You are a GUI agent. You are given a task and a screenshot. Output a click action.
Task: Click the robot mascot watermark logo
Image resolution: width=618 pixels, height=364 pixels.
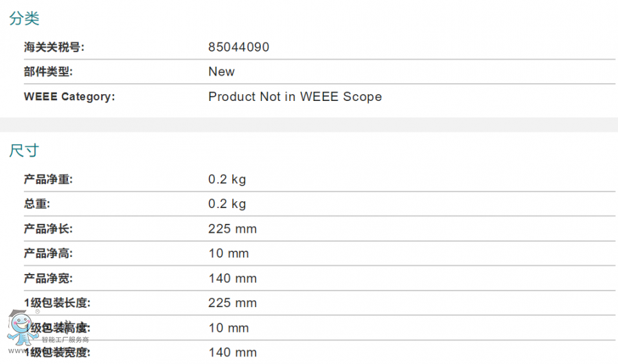click(23, 328)
